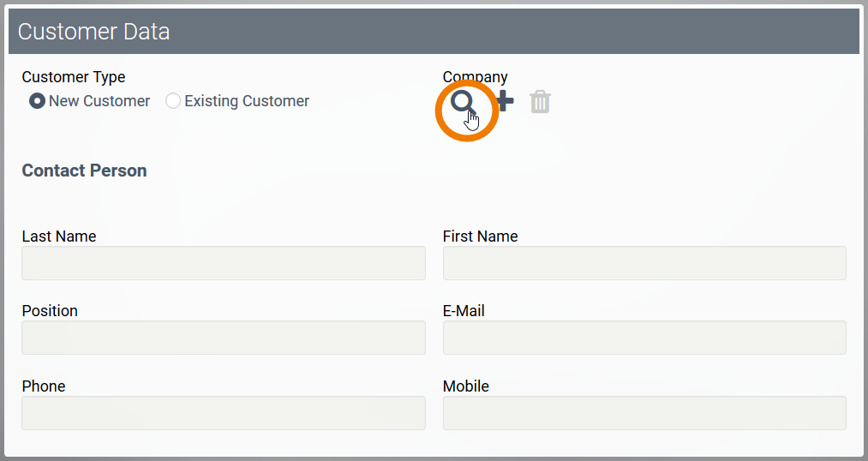Click the Mobile label text
Image resolution: width=868 pixels, height=461 pixels.
pos(466,386)
